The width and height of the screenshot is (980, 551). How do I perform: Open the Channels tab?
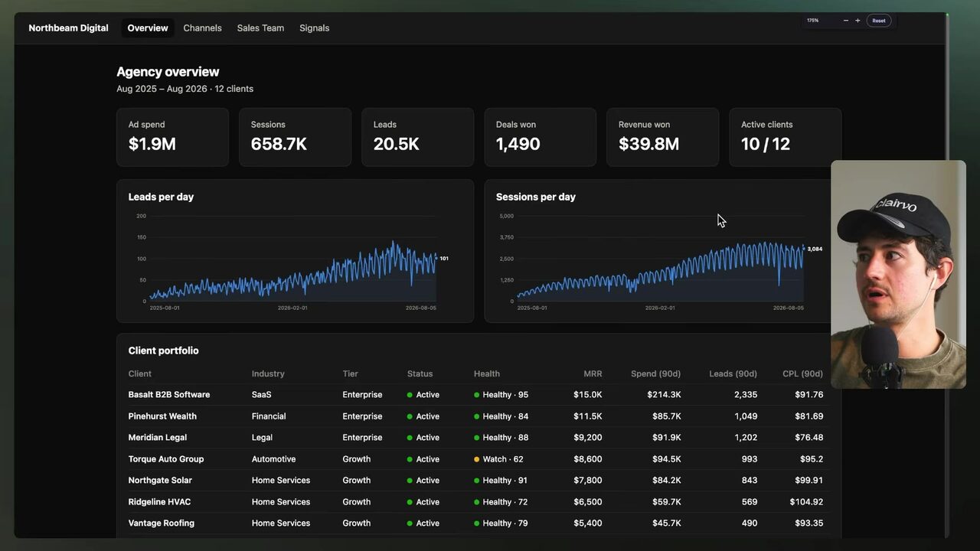click(203, 28)
